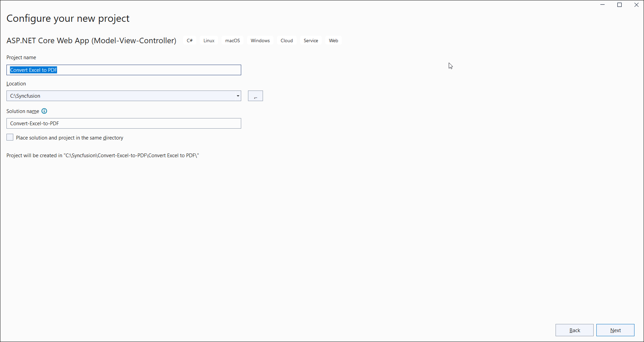Select the C# tag
The image size is (644, 342).
pos(189,40)
